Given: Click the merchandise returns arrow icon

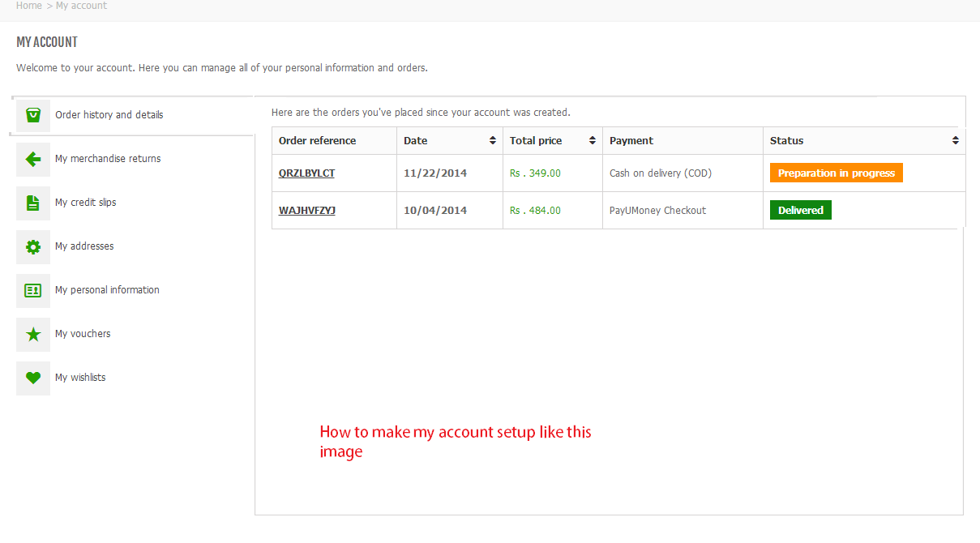Looking at the screenshot, I should pyautogui.click(x=33, y=159).
